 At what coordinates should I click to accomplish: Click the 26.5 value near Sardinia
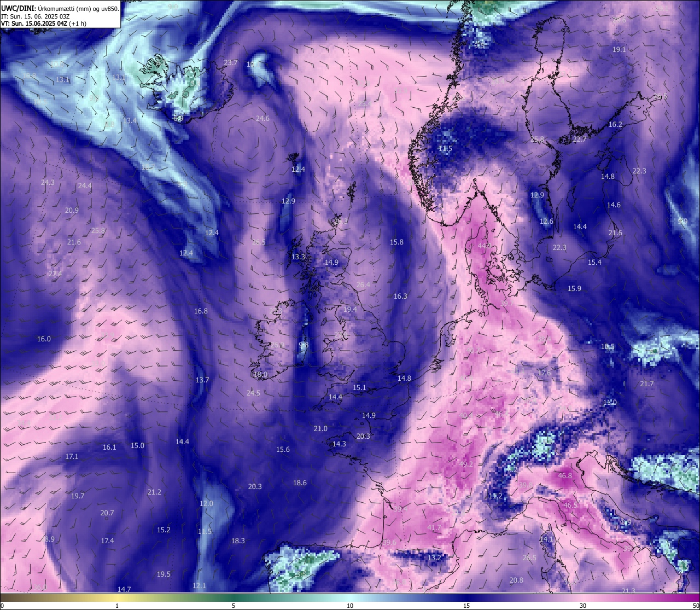[x=529, y=557]
